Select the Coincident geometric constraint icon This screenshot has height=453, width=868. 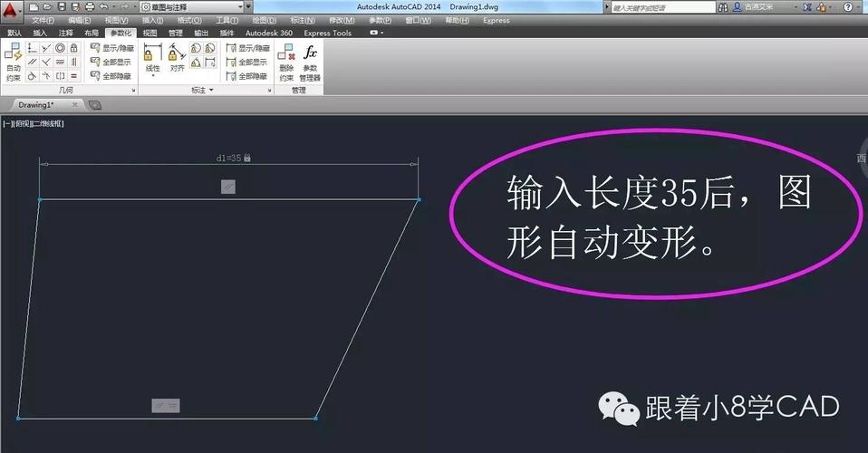32,48
